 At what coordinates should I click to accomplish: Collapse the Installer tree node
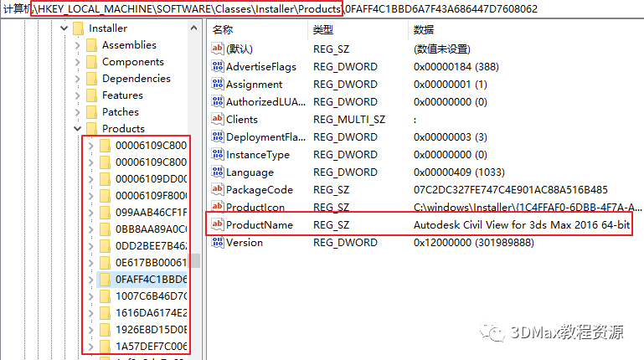(x=64, y=28)
